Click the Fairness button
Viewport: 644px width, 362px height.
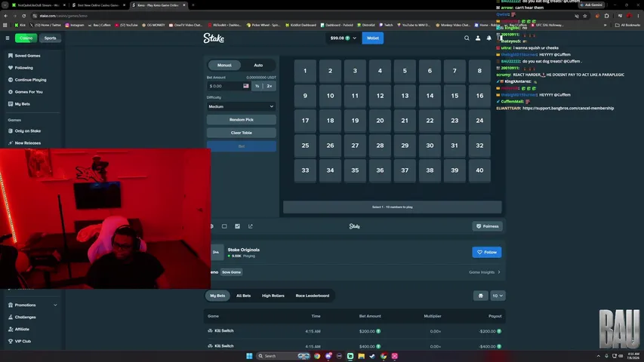[x=487, y=226]
